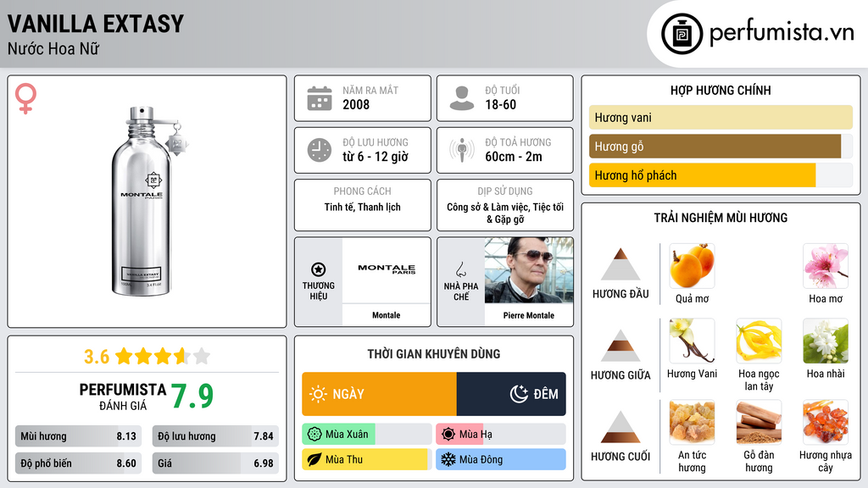Click the Hương vani accord bar

tap(721, 117)
